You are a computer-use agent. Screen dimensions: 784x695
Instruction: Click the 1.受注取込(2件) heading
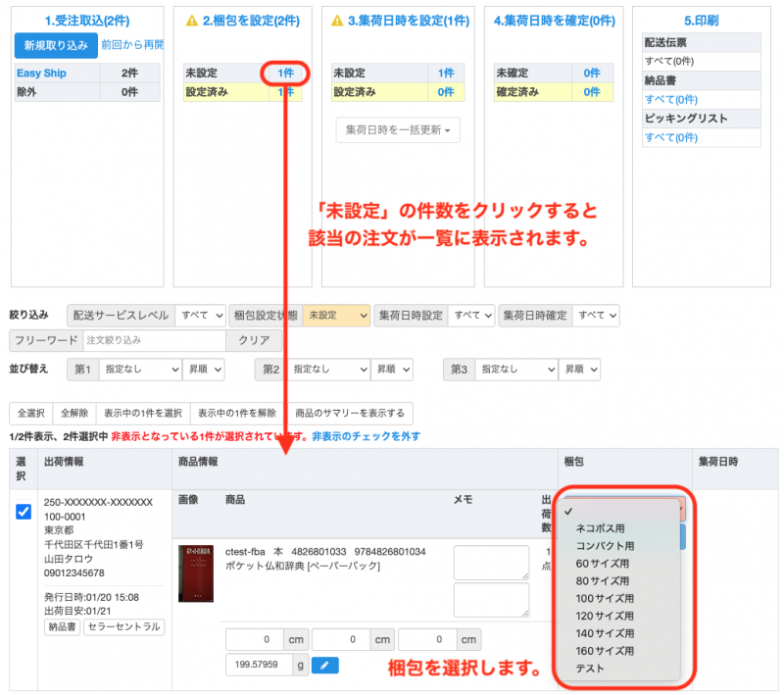[x=87, y=21]
